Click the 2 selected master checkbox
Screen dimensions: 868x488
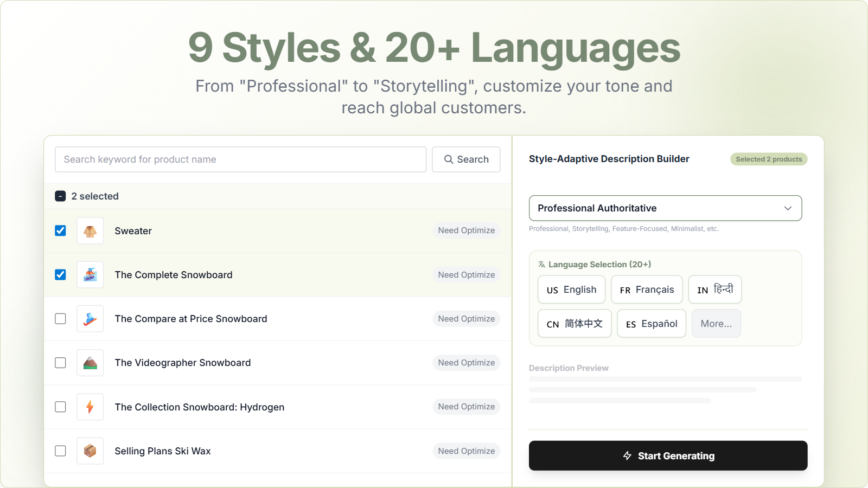[60, 196]
